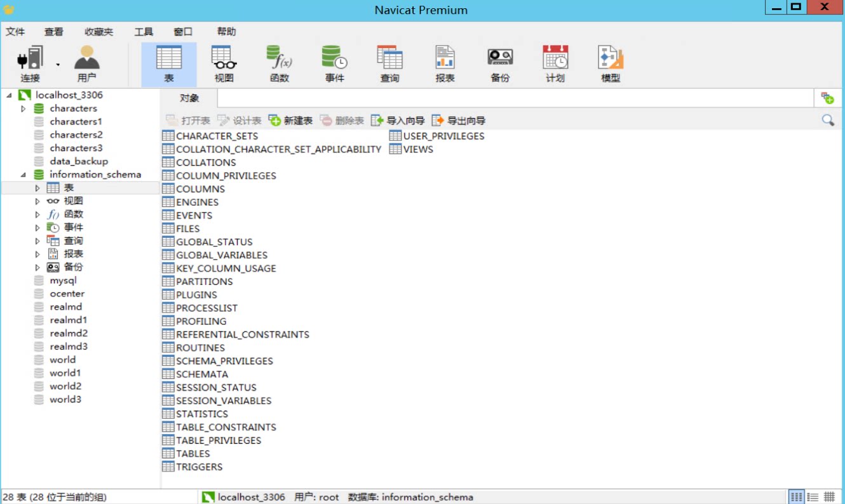The width and height of the screenshot is (845, 504).
Task: Click the 模型 (Model) toolbar icon
Action: coord(611,64)
